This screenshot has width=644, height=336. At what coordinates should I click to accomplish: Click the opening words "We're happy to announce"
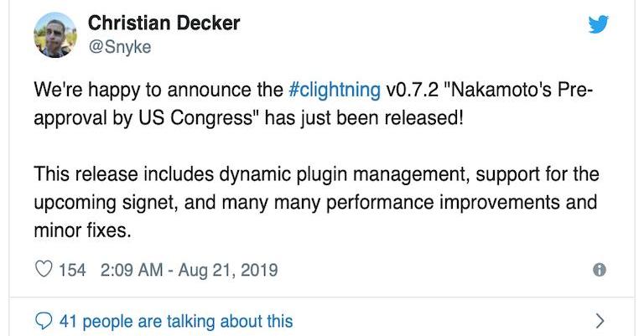pos(116,90)
